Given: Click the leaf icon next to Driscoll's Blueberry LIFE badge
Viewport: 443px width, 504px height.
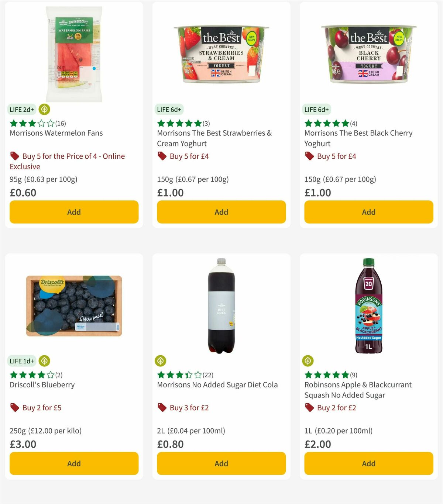Looking at the screenshot, I should click(44, 361).
